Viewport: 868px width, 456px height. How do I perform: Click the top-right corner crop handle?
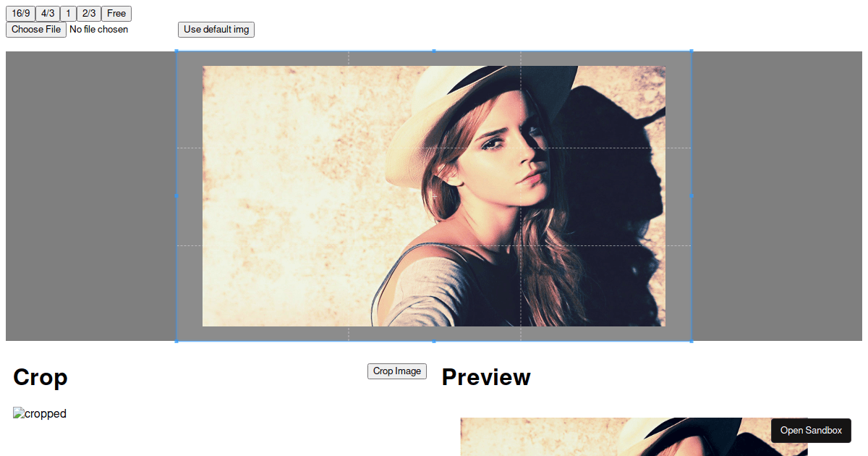click(x=691, y=51)
